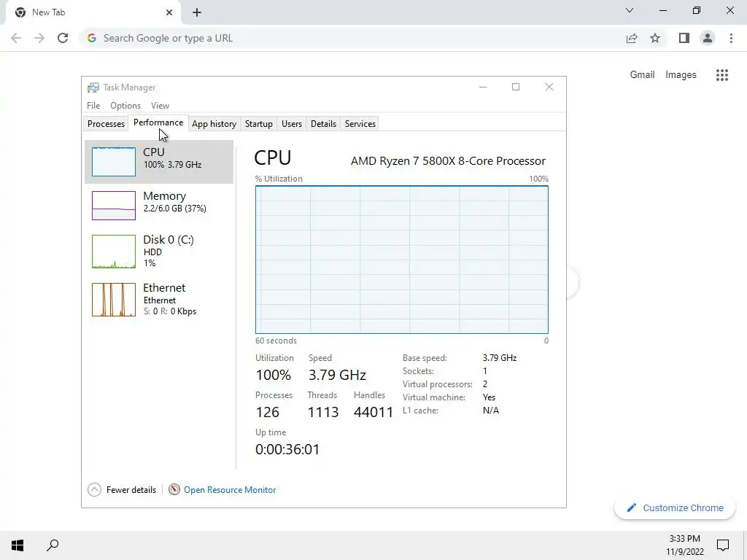Open Resource Monitor link
Screen dimensions: 747x560
230,490
